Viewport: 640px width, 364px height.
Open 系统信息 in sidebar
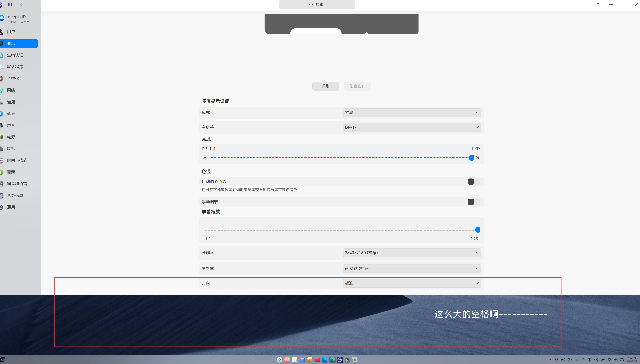[19, 196]
